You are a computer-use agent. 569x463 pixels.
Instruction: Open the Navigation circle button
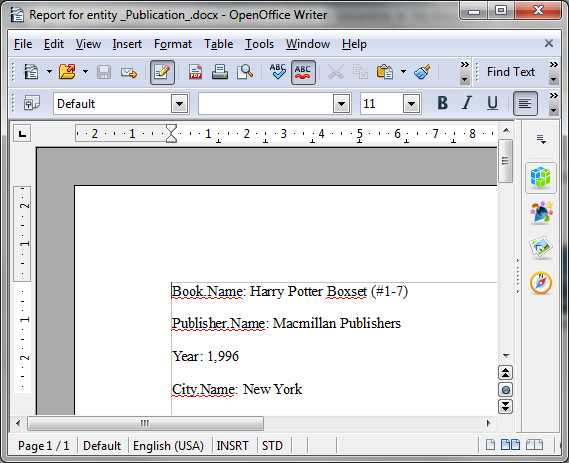[x=505, y=390]
